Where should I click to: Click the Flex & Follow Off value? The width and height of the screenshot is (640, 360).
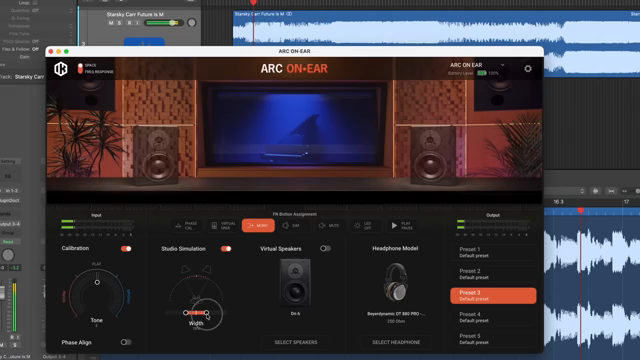(36, 49)
